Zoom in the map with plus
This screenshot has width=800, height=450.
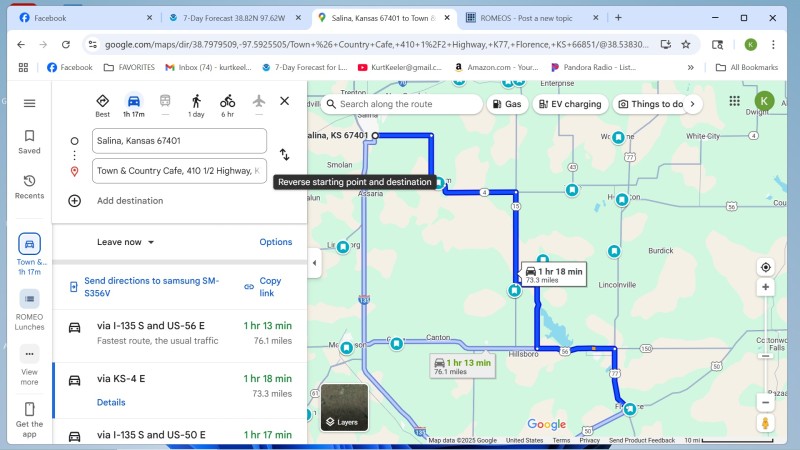(765, 287)
